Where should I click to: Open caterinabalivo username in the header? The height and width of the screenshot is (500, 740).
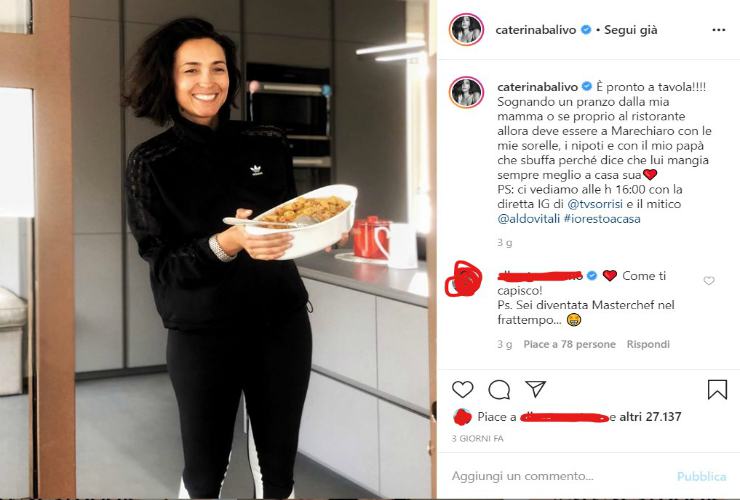coord(536,30)
